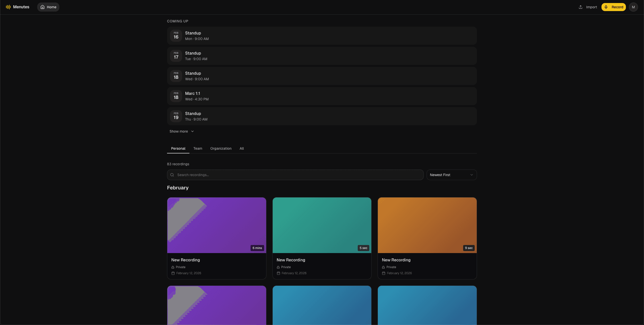Viewport: 644px width, 325px height.
Task: Click the Feb 16 date badge
Action: tap(176, 35)
